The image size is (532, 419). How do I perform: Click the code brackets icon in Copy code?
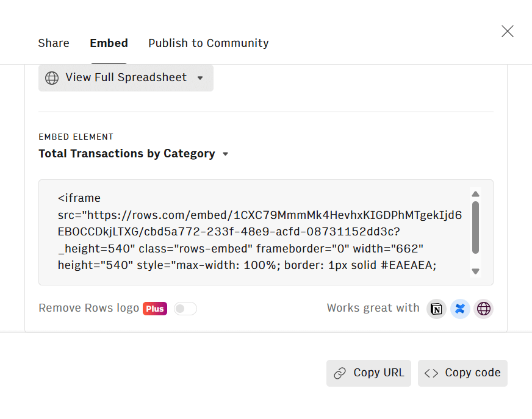(433, 373)
